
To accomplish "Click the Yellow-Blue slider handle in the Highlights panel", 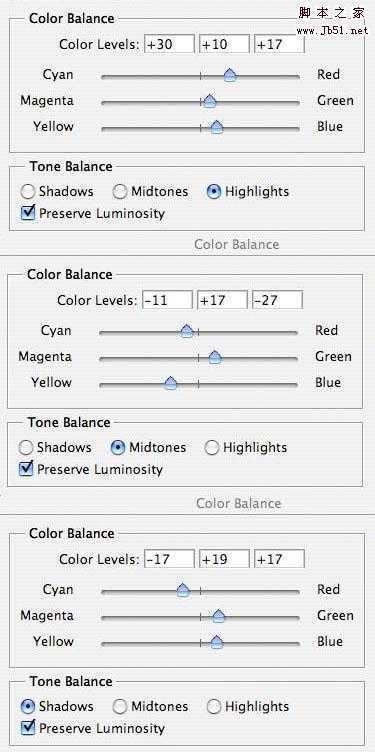I will click(x=217, y=127).
